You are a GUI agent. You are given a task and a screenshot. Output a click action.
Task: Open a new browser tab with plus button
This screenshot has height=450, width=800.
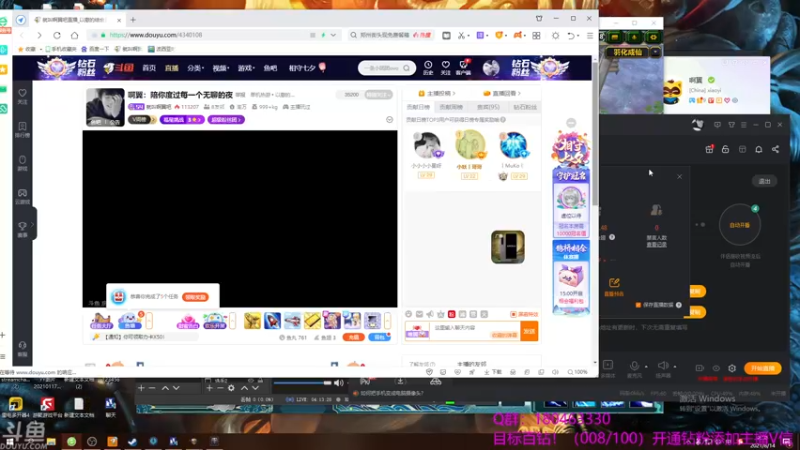tap(133, 20)
